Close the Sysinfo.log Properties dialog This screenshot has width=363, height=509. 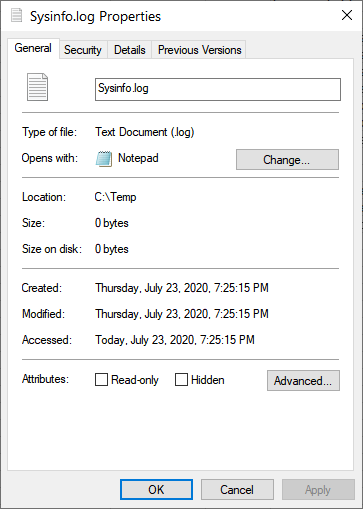pyautogui.click(x=347, y=15)
